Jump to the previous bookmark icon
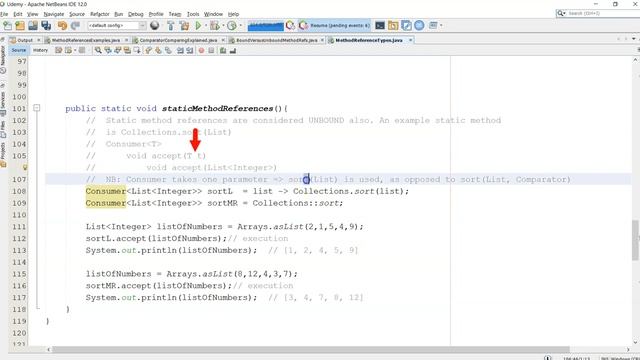Viewport: 640px width, 360px height. (x=148, y=51)
